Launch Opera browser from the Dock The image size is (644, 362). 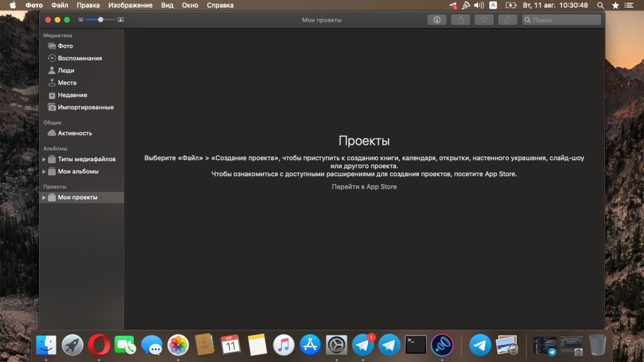click(99, 345)
